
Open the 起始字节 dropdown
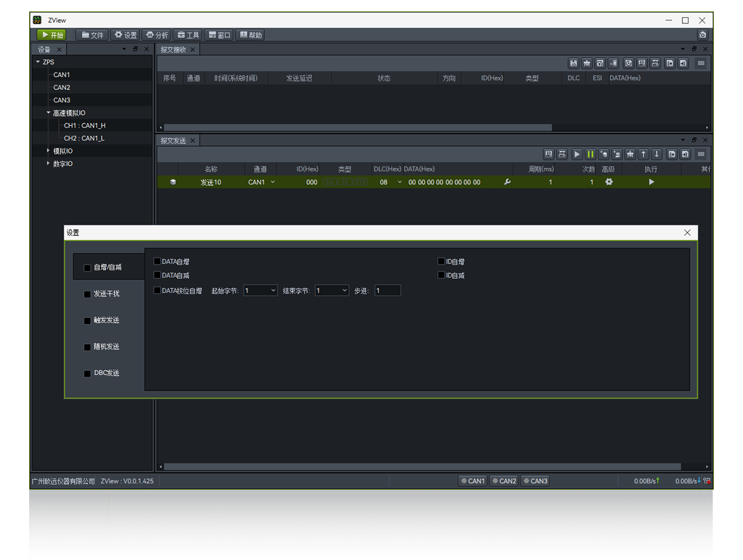coord(260,291)
